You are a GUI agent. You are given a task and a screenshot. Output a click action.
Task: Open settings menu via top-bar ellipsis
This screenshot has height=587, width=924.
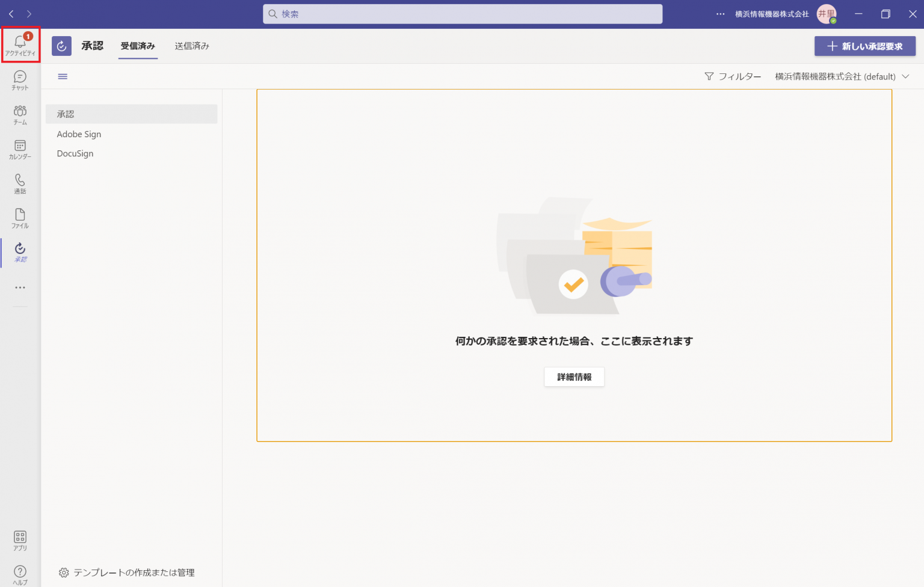click(x=720, y=14)
